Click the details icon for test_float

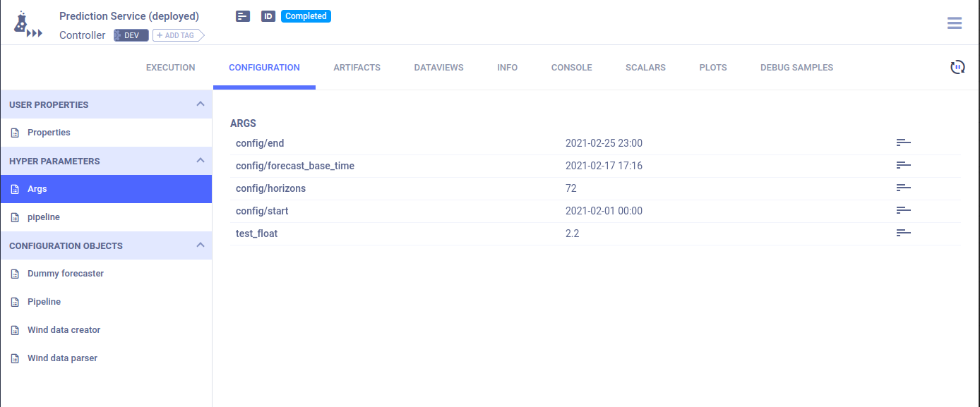pos(903,233)
